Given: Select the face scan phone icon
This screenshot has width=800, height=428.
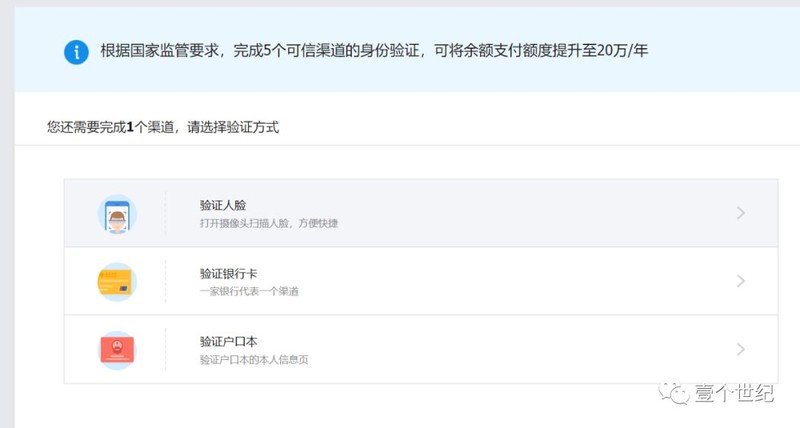Looking at the screenshot, I should click(x=117, y=214).
